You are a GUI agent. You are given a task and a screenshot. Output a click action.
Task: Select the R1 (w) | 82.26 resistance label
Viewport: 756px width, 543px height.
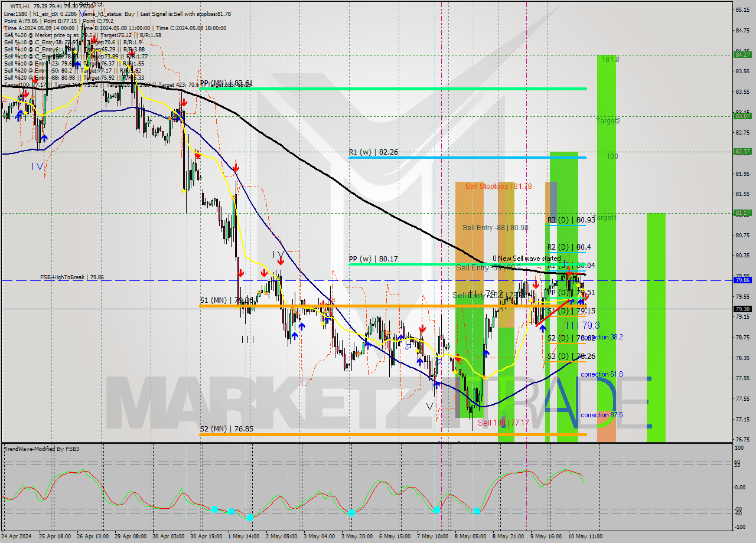373,152
